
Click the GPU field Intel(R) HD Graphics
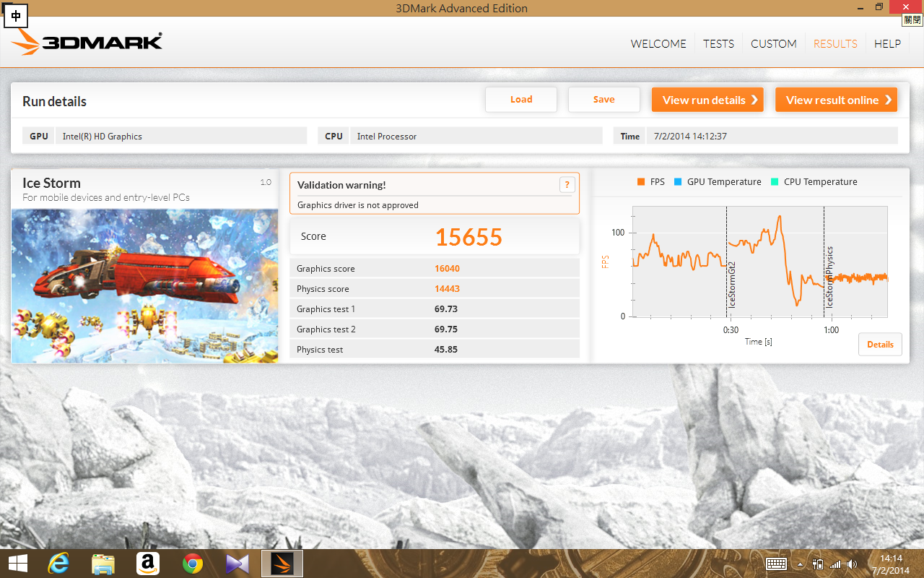click(x=181, y=136)
